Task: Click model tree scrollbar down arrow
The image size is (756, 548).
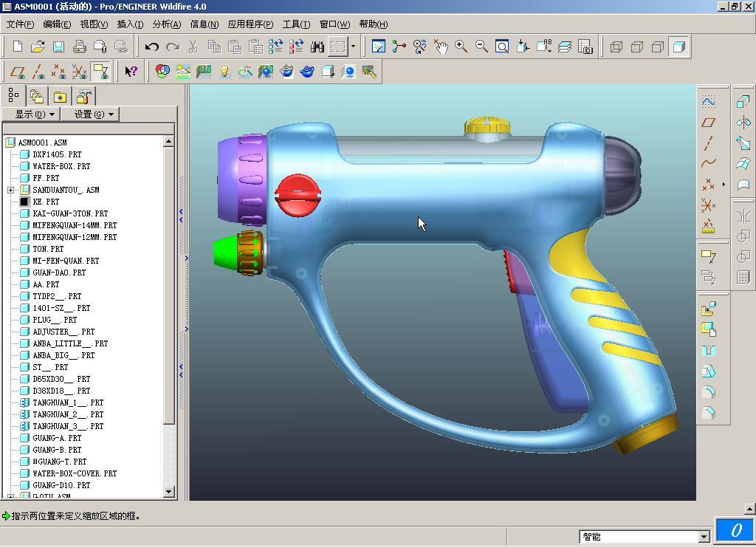Action: 168,492
